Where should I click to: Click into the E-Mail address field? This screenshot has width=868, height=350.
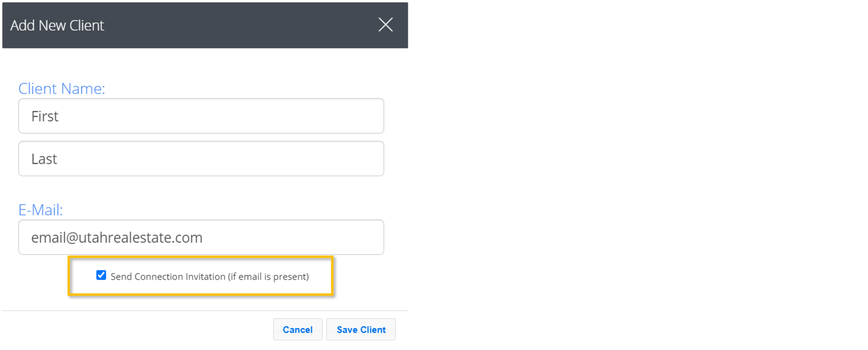click(x=201, y=237)
